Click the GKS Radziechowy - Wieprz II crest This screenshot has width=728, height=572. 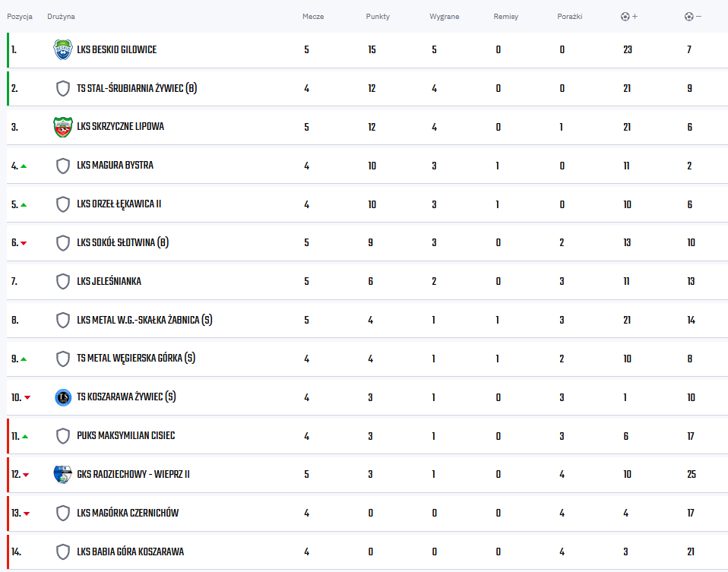pos(62,475)
